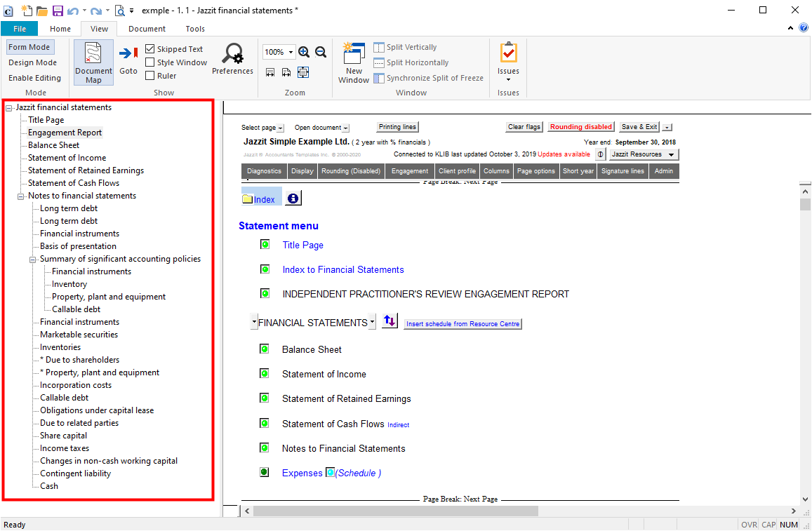Click the Printing lines button
The width and height of the screenshot is (812, 531).
(397, 127)
